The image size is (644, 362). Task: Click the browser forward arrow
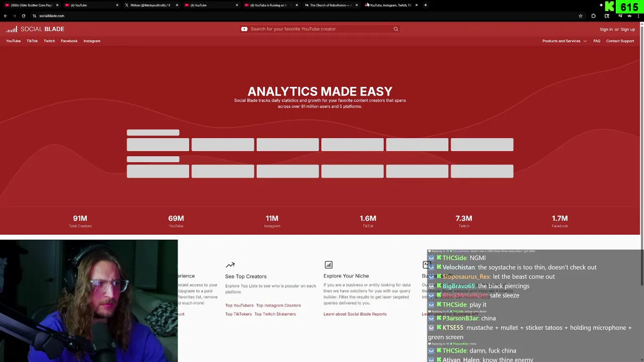pos(14,16)
